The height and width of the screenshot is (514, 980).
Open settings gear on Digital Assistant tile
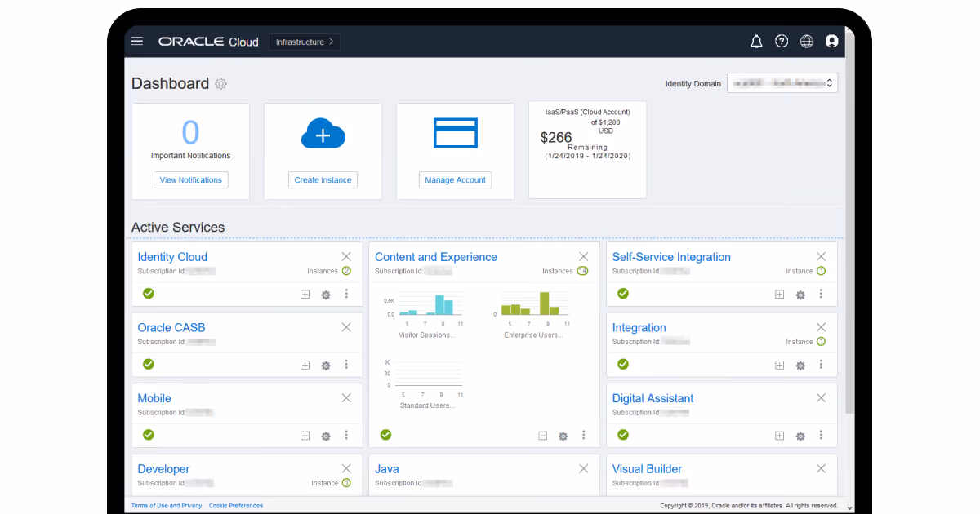pyautogui.click(x=800, y=436)
